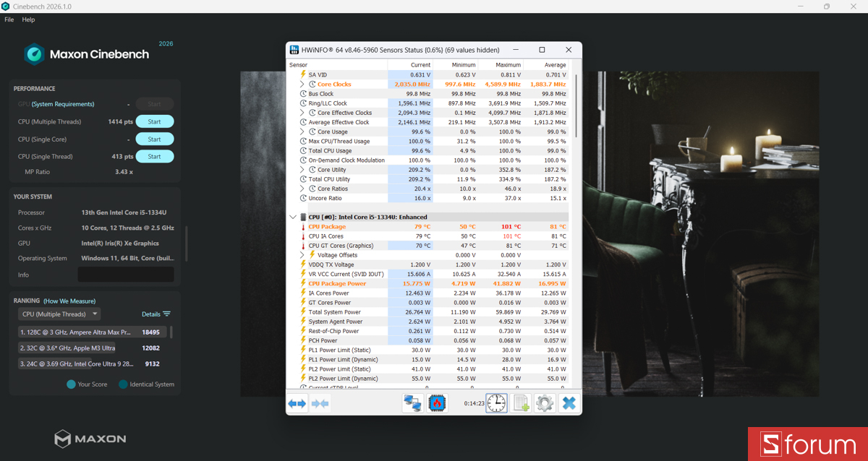Click the Details filter lines icon

(167, 314)
